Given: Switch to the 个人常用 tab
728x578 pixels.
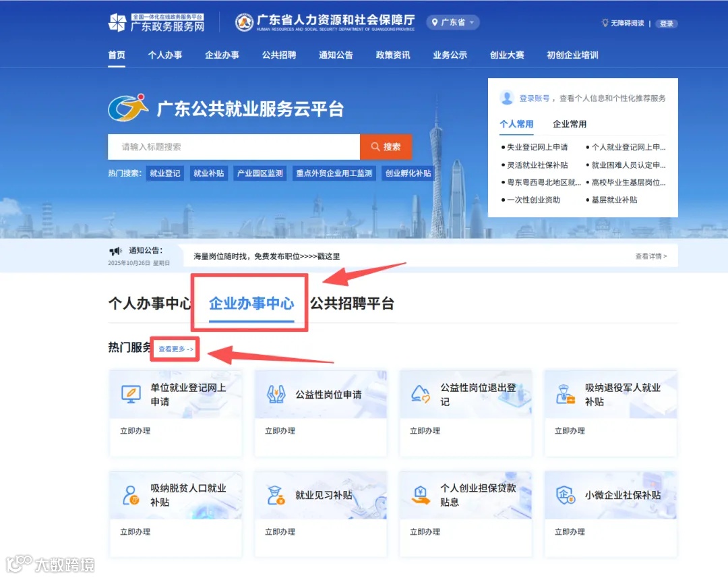Looking at the screenshot, I should [516, 124].
